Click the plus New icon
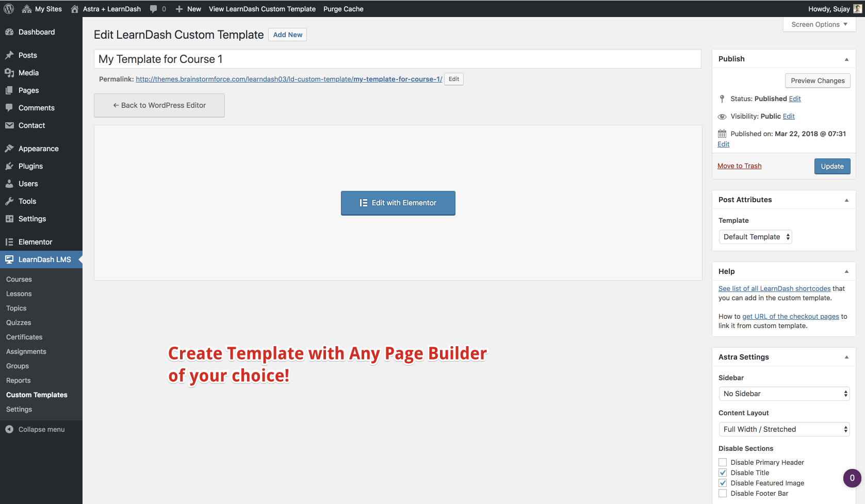Screen dimensions: 865x504 (179, 9)
